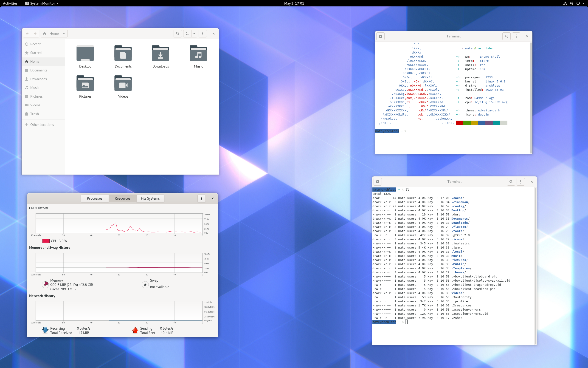This screenshot has width=588, height=368.
Task: Switch to the Processes tab
Action: click(95, 198)
